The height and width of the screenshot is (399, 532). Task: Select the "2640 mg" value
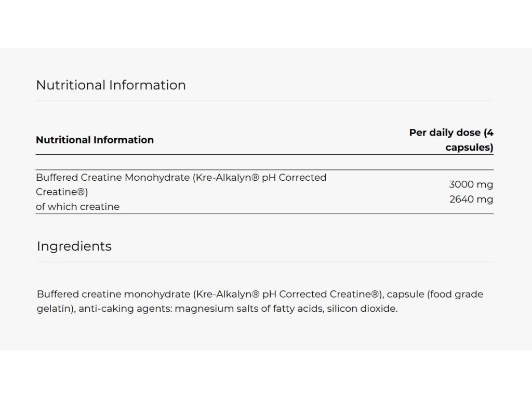coord(471,199)
